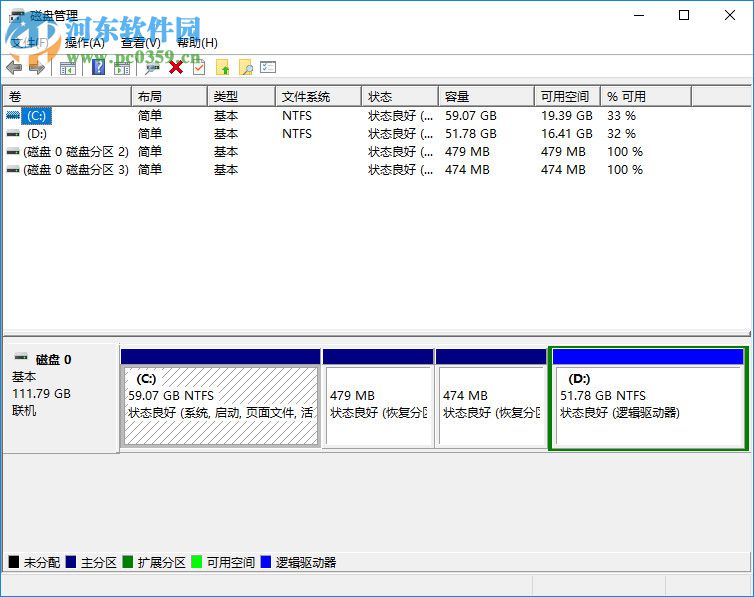Click the 19.39 GB free space cell
Image resolution: width=754 pixels, height=597 pixels.
pyautogui.click(x=567, y=116)
